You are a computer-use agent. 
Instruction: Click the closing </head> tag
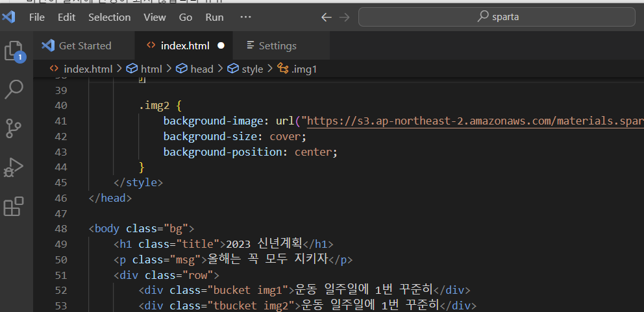(x=110, y=198)
